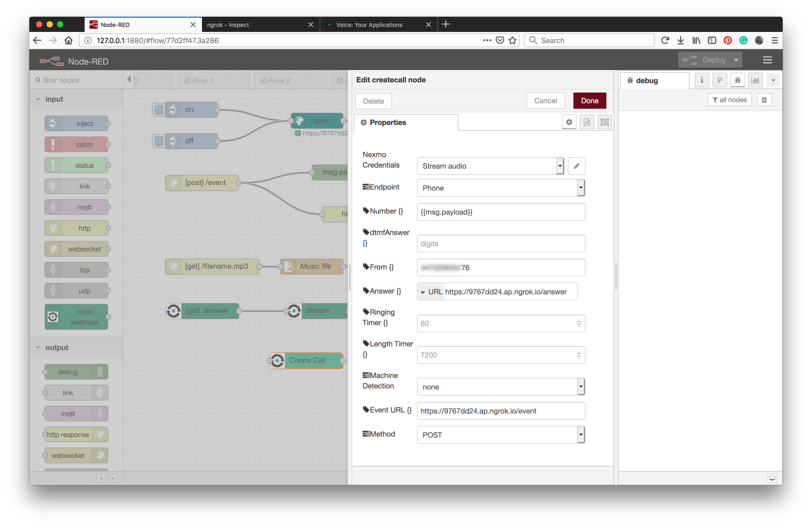Reload the page with the refresh icon
Viewport: 812px width, 527px height.
pos(665,41)
